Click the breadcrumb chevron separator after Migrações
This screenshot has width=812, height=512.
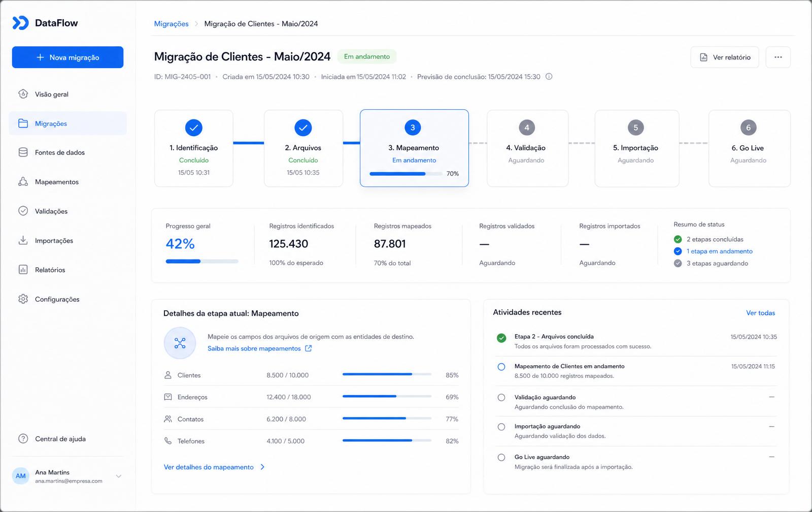[196, 24]
